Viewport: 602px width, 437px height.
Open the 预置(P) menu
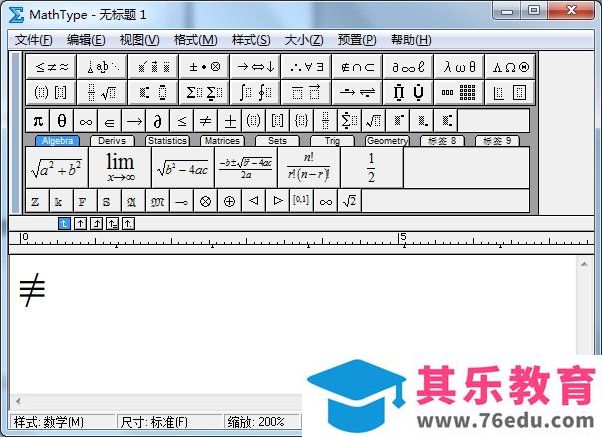tap(357, 40)
